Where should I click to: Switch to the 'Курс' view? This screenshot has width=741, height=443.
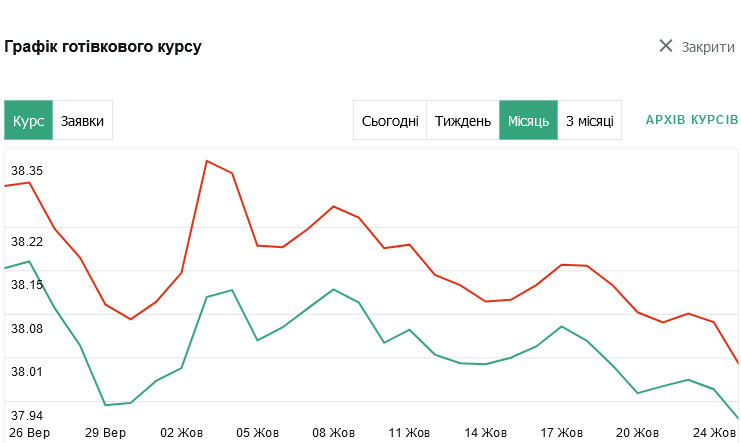point(28,121)
